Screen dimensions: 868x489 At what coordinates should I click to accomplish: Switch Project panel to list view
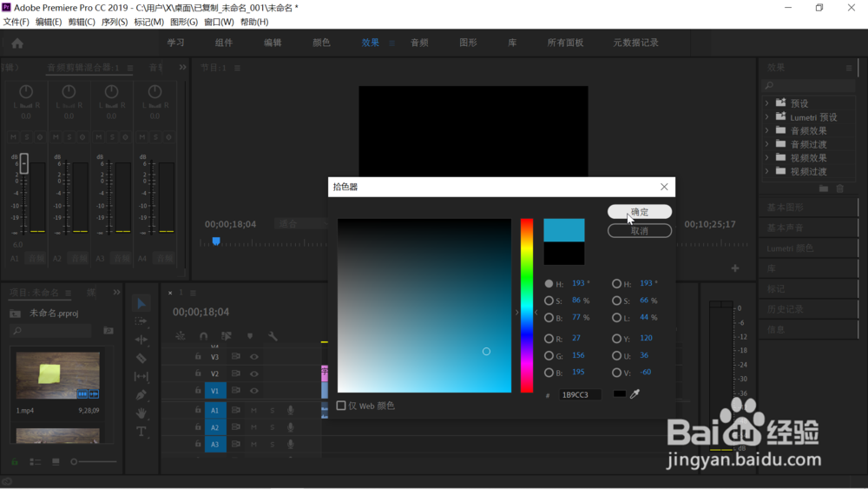click(35, 461)
